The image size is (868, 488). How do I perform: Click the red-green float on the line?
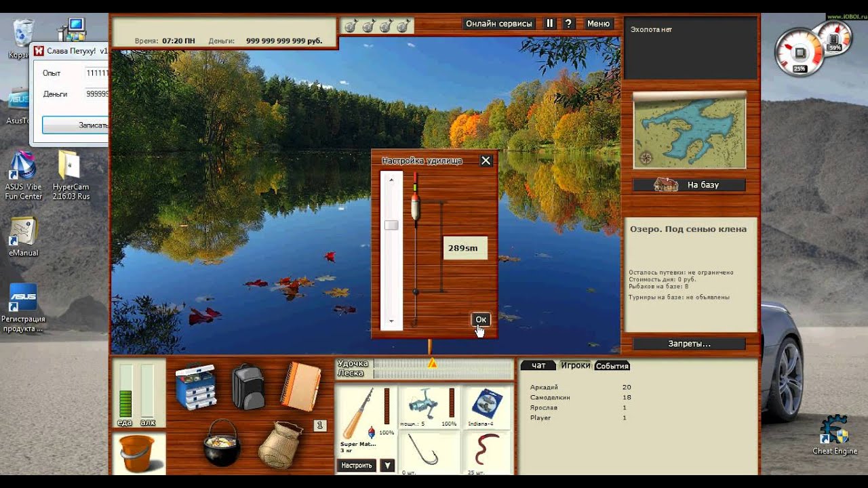point(416,200)
